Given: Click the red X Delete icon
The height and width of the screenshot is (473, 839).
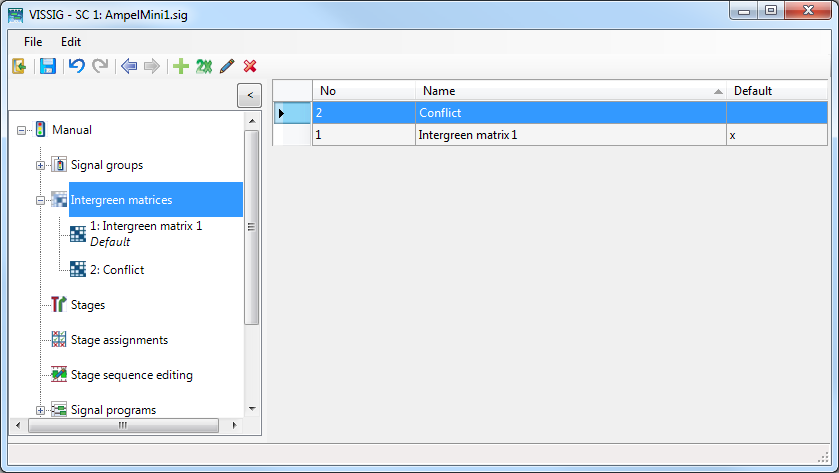Looking at the screenshot, I should (x=250, y=66).
